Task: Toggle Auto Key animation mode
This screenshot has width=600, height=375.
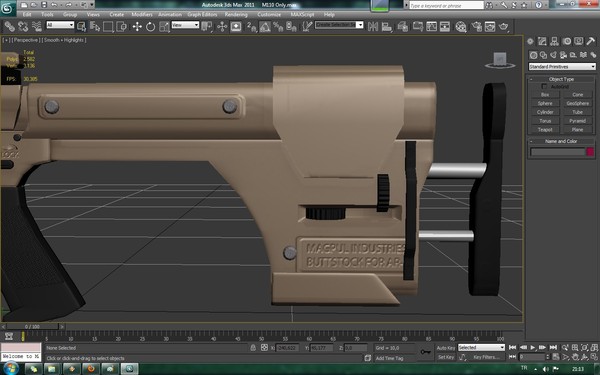Action: point(446,348)
